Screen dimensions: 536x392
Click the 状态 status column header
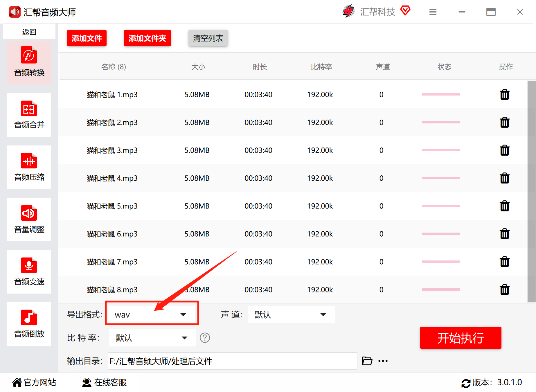click(445, 67)
